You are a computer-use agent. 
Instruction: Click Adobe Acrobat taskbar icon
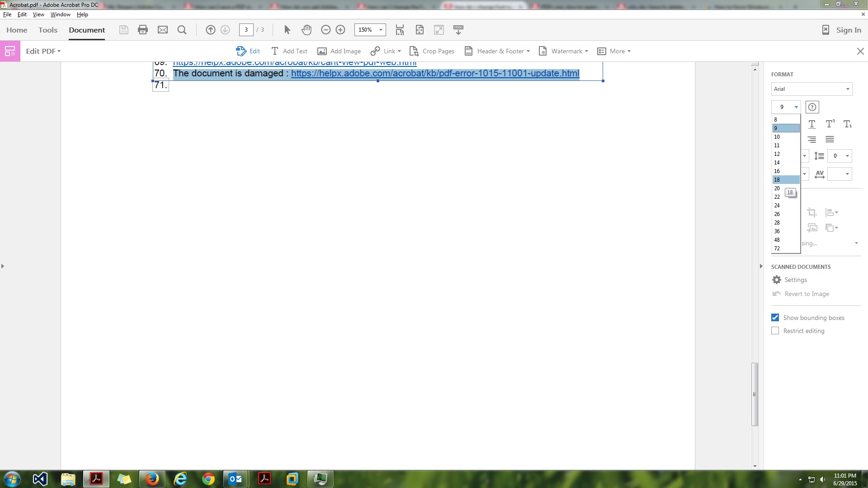[x=95, y=479]
